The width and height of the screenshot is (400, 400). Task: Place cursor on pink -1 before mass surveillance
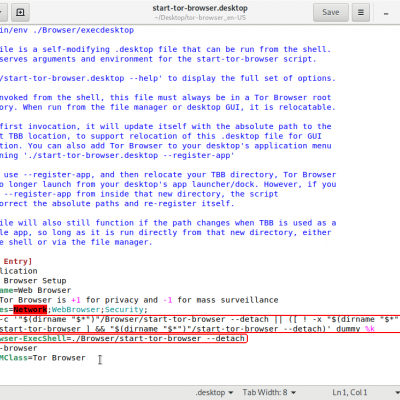tap(168, 300)
